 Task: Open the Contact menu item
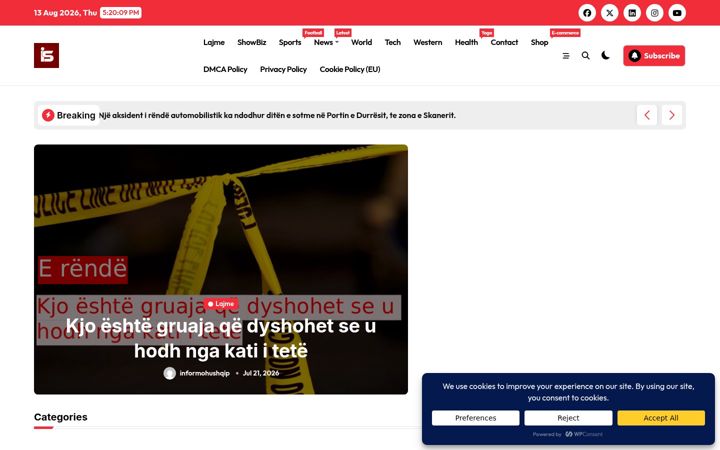click(x=504, y=42)
